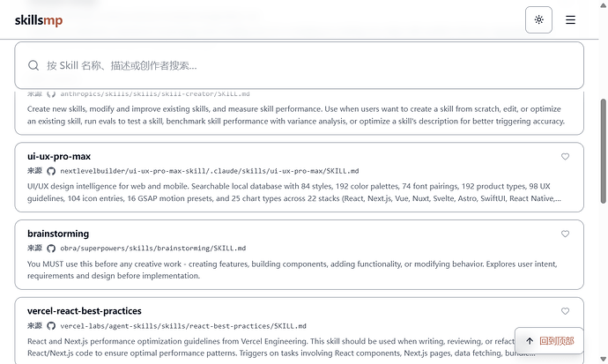
Task: Open nextlevelbuilder/ui-ux-pro-max-skill source path
Action: coord(210,171)
